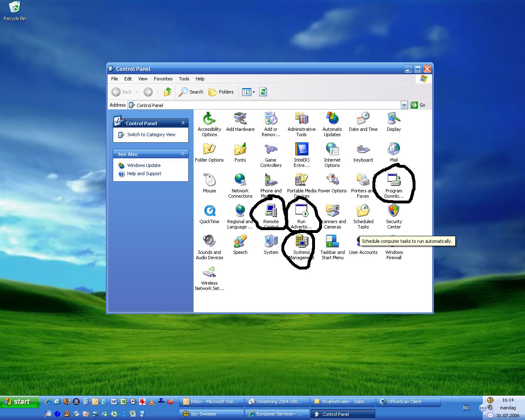Open the Security Center icon
The height and width of the screenshot is (420, 525).
[394, 211]
